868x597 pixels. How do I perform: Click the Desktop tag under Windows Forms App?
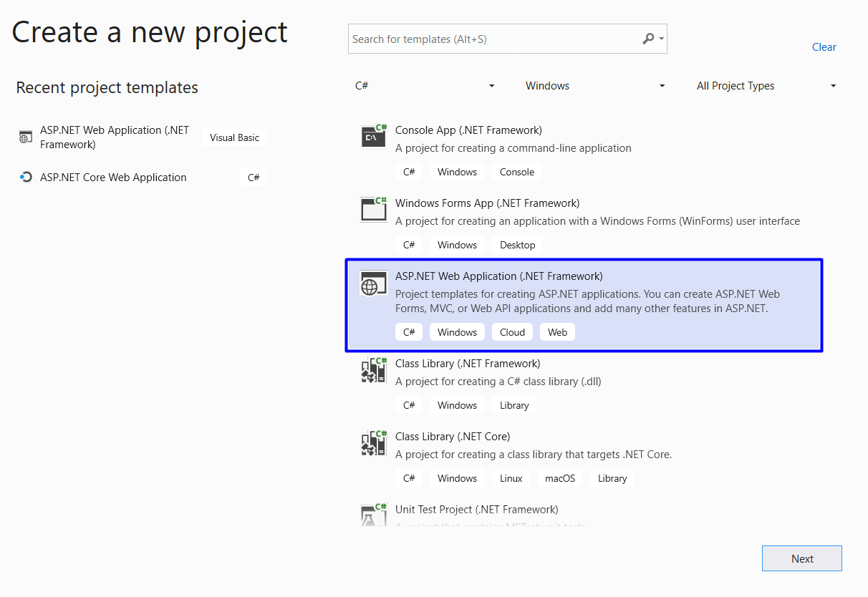(x=518, y=245)
